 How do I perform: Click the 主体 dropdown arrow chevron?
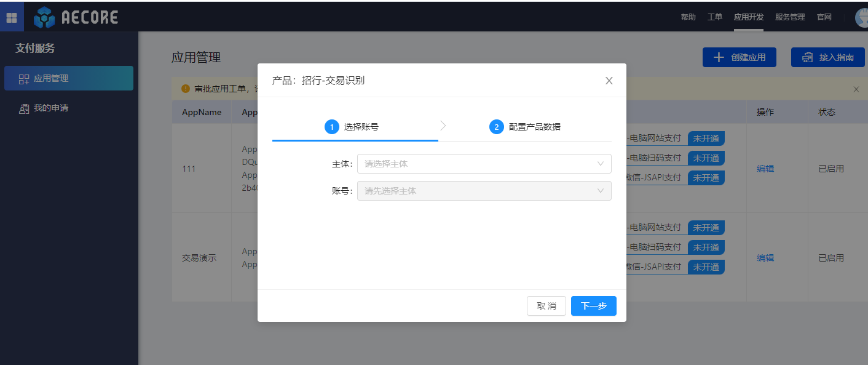click(x=601, y=164)
